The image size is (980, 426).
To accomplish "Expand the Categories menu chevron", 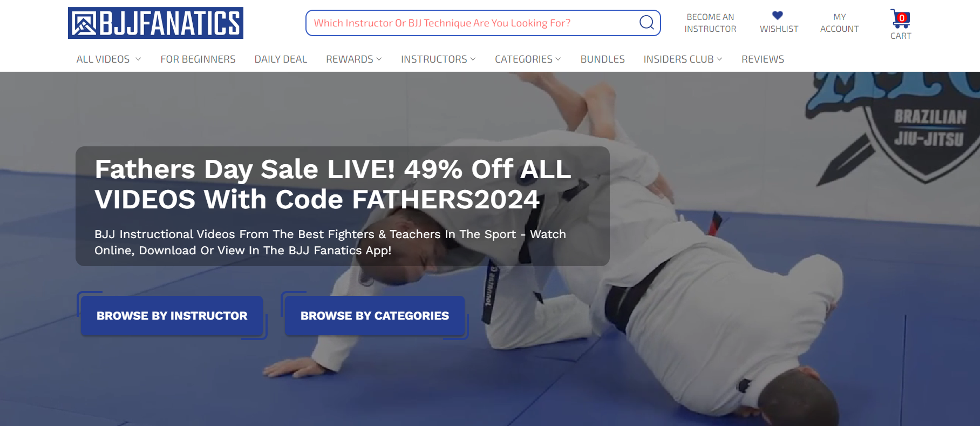I will pos(558,59).
